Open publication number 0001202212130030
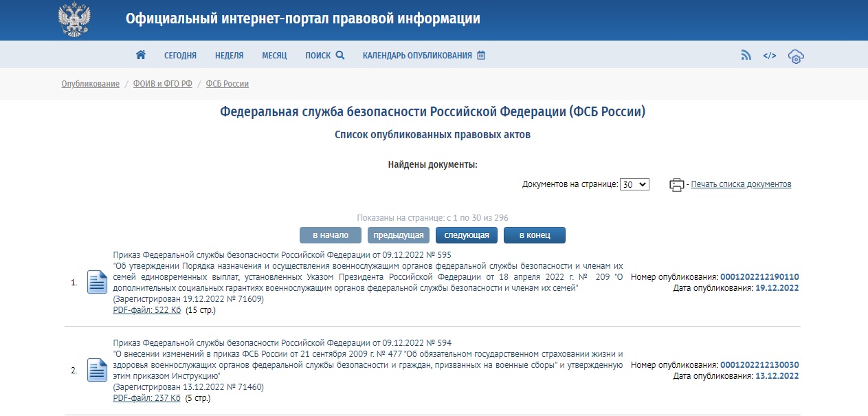This screenshot has height=416, width=868. [x=759, y=365]
